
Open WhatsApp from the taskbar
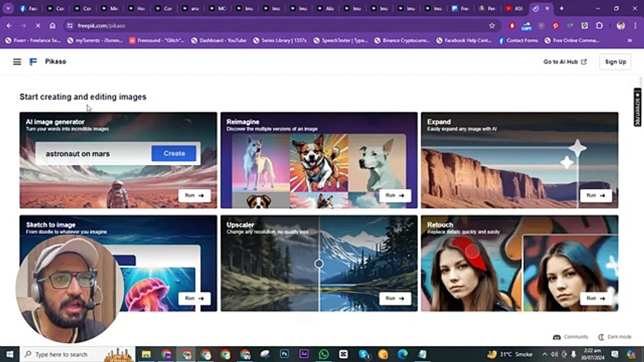(x=324, y=354)
